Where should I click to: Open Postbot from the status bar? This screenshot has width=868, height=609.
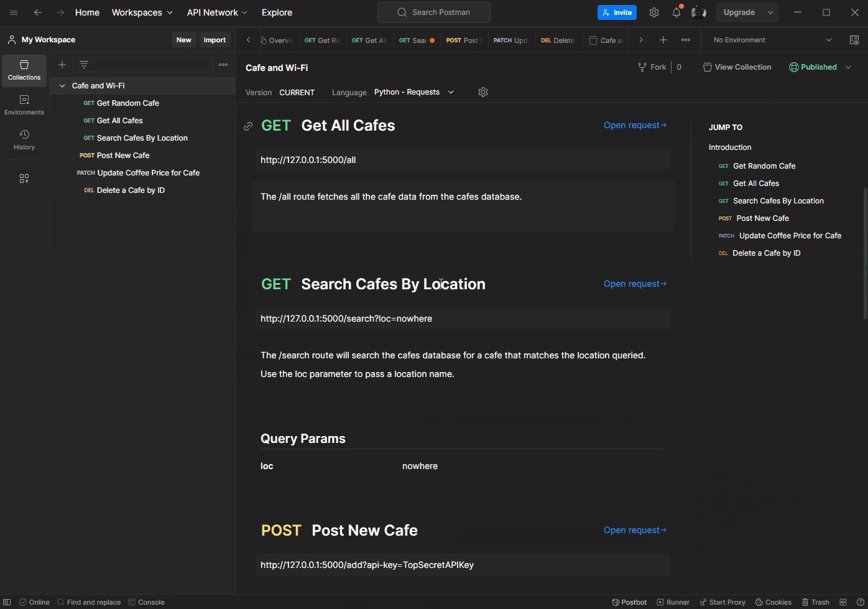(629, 602)
